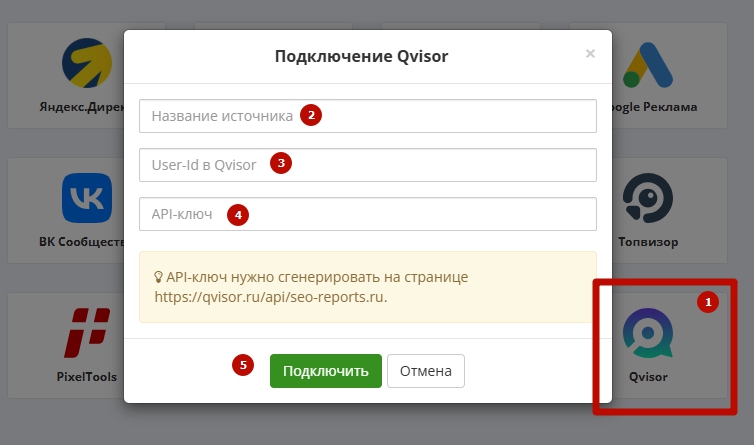The width and height of the screenshot is (754, 445).
Task: Click the qvisor.ru API URL text
Action: pyautogui.click(x=271, y=297)
